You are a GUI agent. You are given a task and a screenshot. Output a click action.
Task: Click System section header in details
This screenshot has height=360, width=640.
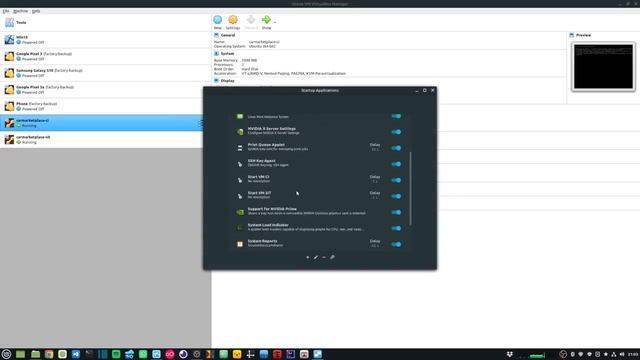[227, 53]
